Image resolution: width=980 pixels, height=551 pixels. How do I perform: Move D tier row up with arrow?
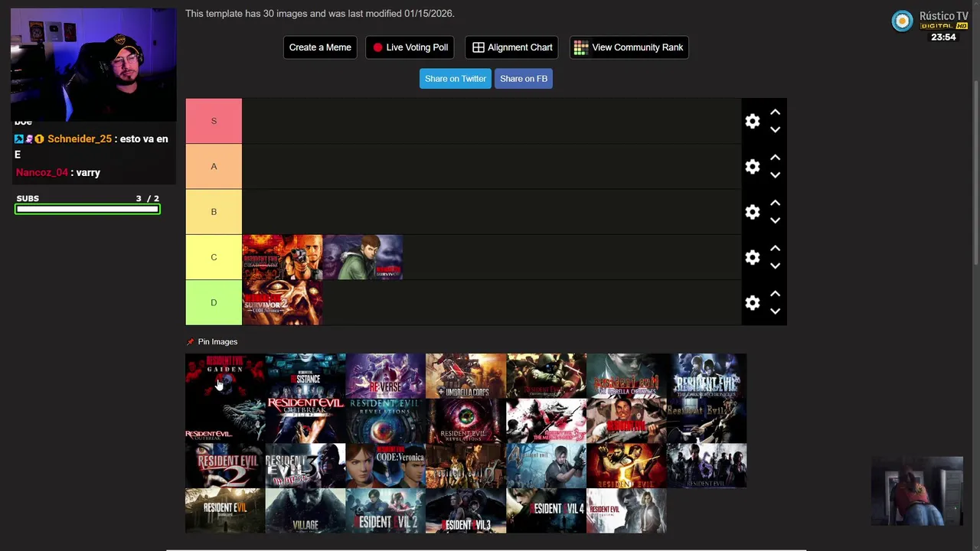point(775,294)
